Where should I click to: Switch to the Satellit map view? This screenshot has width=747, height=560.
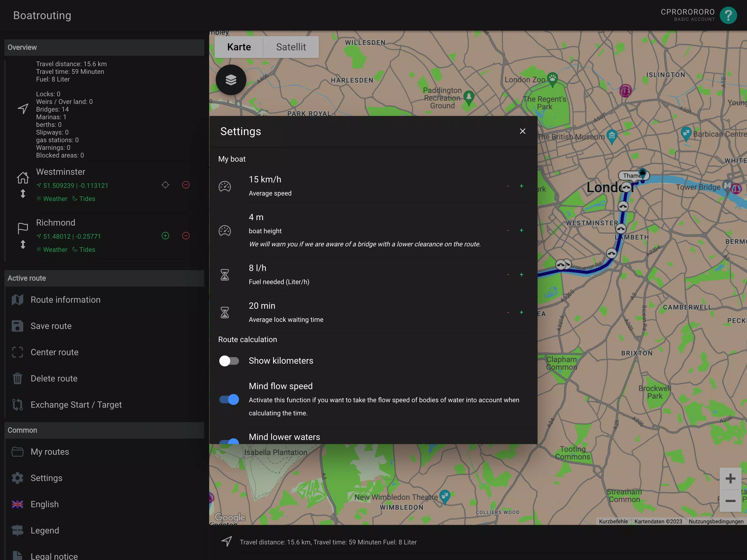click(x=291, y=47)
